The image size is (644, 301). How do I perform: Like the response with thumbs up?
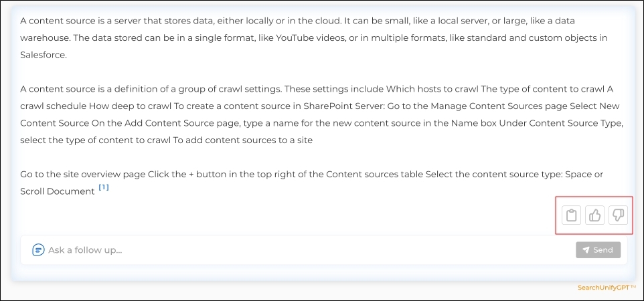[594, 215]
